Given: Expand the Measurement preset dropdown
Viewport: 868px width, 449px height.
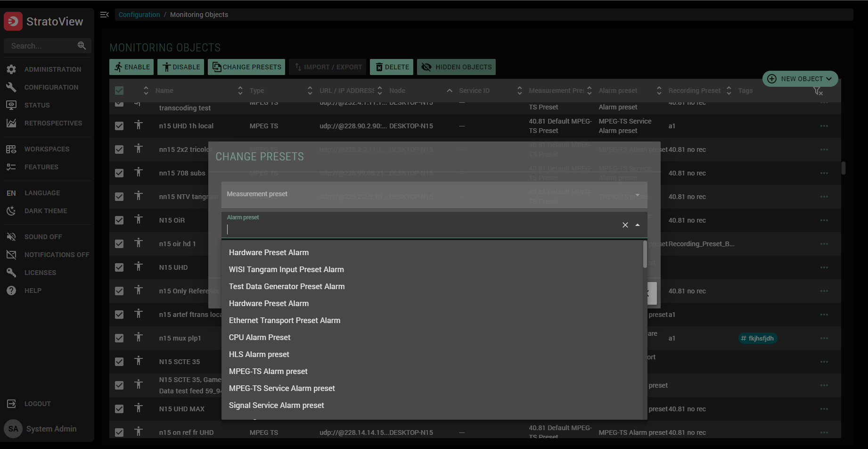Looking at the screenshot, I should click(637, 195).
